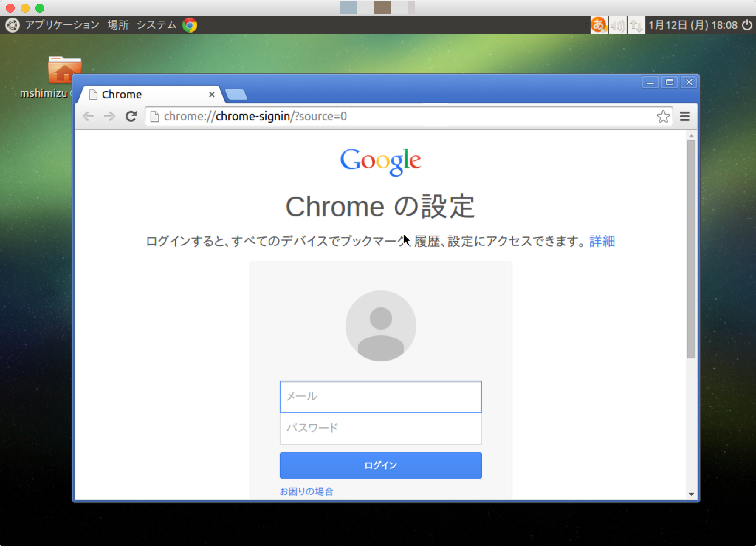Click the volume speaker icon
This screenshot has height=546, width=756.
(x=618, y=25)
